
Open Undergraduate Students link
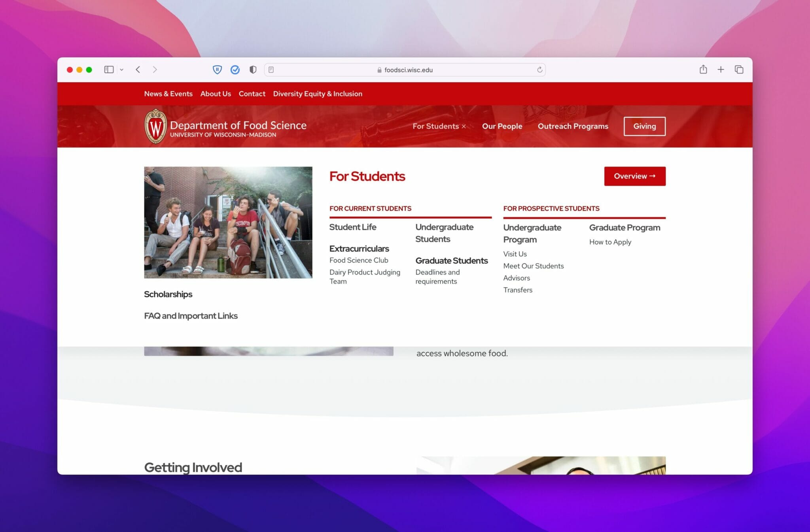pos(444,233)
